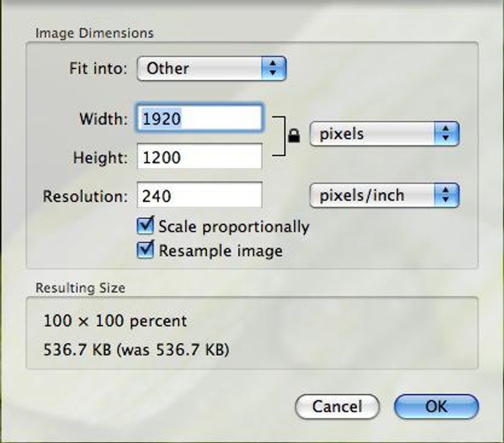Viewport: 504px width, 443px height.
Task: Click the Image Dimensions section heading
Action: tap(94, 33)
